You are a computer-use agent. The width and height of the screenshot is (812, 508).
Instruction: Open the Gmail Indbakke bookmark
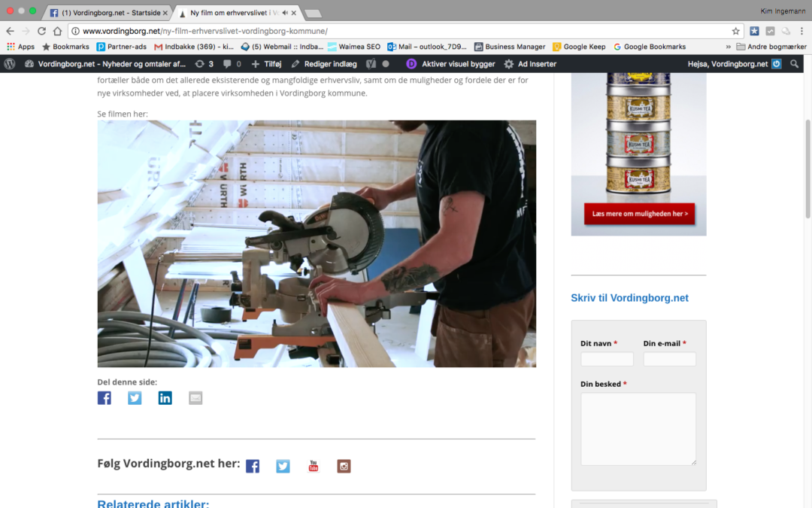tap(194, 47)
